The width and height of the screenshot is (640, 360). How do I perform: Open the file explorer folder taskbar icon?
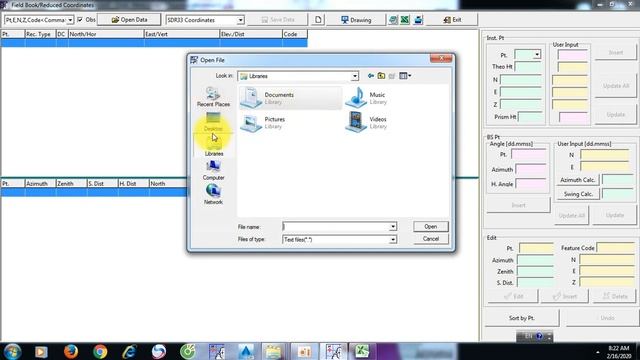(x=273, y=351)
